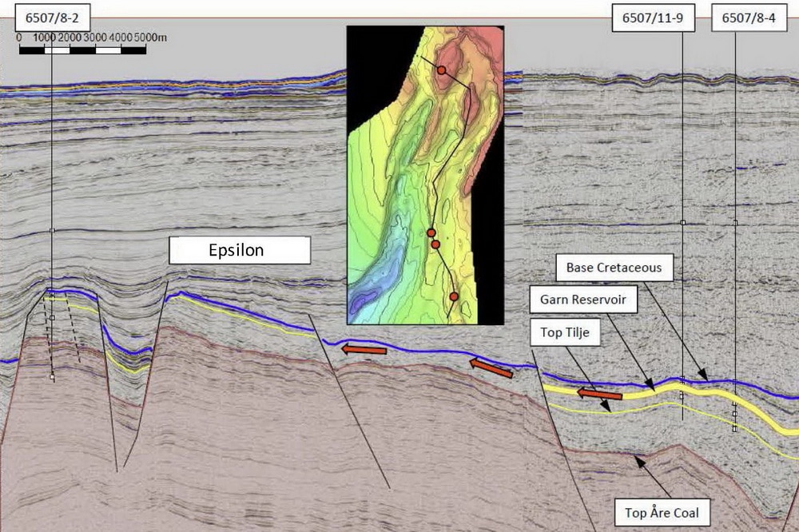Click the Base Cretaceous annotation box
This screenshot has width=799, height=532.
(x=614, y=268)
